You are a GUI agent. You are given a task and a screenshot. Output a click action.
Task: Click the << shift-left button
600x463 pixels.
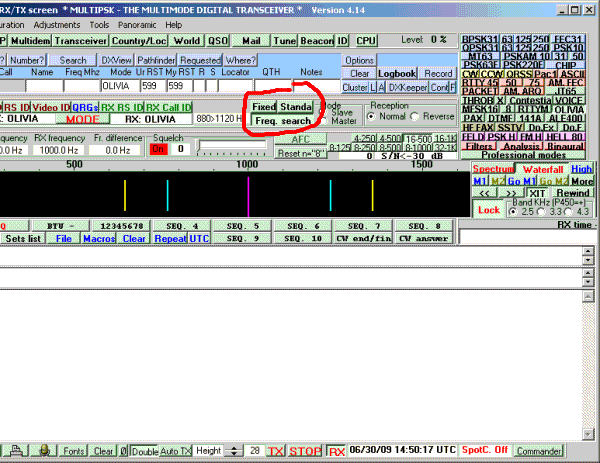[485, 193]
